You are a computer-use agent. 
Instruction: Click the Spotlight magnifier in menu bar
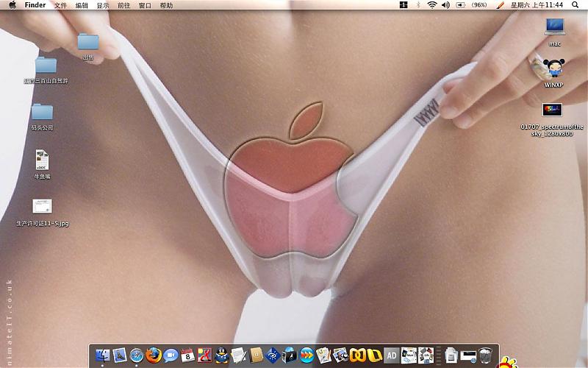(x=576, y=5)
